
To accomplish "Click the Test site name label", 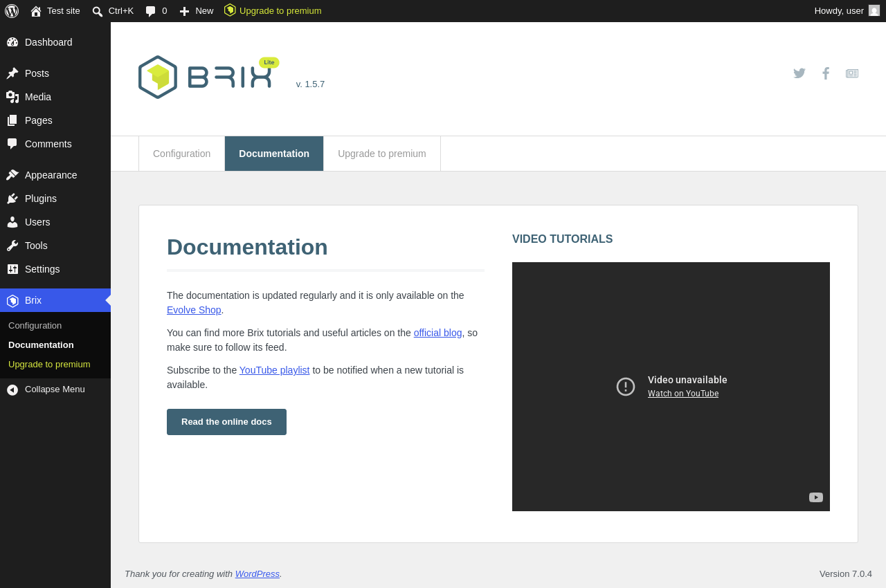I will [64, 11].
